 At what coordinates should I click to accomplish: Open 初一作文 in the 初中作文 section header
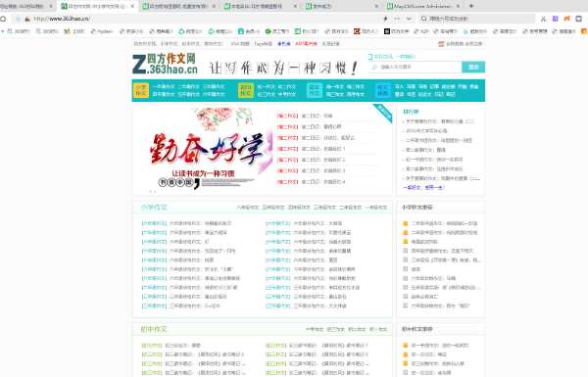click(x=378, y=329)
